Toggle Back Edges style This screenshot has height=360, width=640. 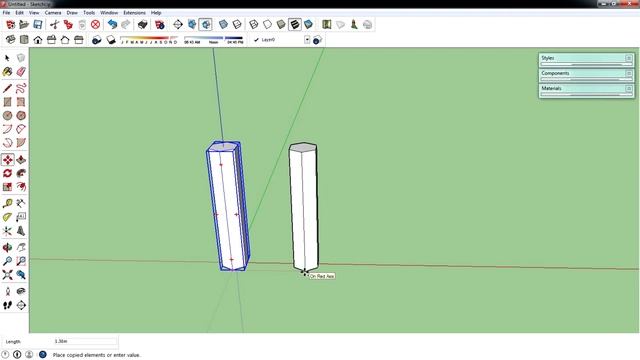click(x=237, y=24)
